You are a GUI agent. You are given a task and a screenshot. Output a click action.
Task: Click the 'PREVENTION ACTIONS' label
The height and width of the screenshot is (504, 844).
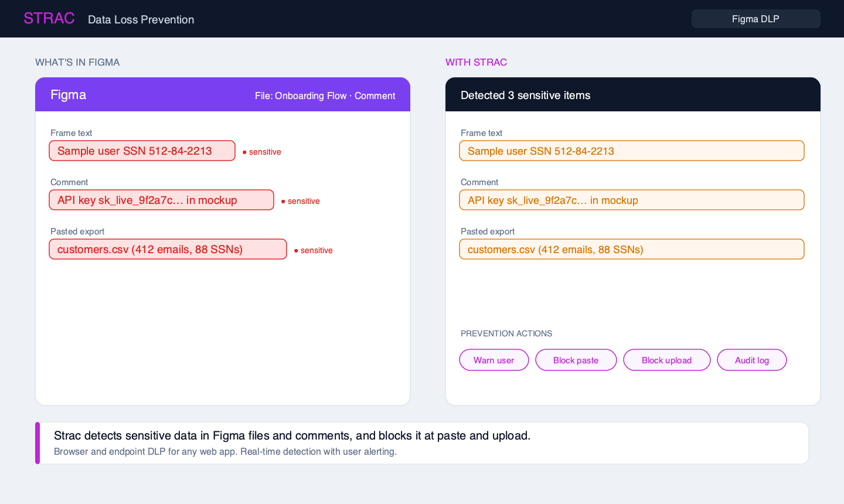pos(506,333)
